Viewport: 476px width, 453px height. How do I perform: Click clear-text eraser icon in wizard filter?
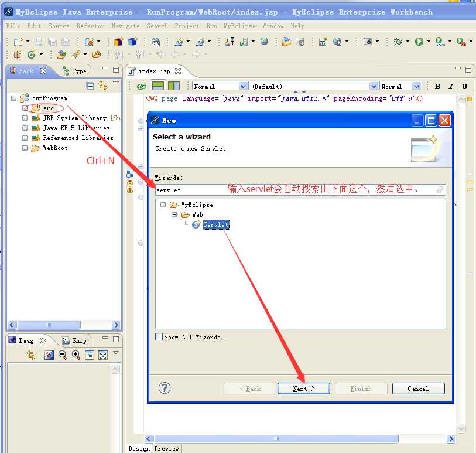pos(440,190)
